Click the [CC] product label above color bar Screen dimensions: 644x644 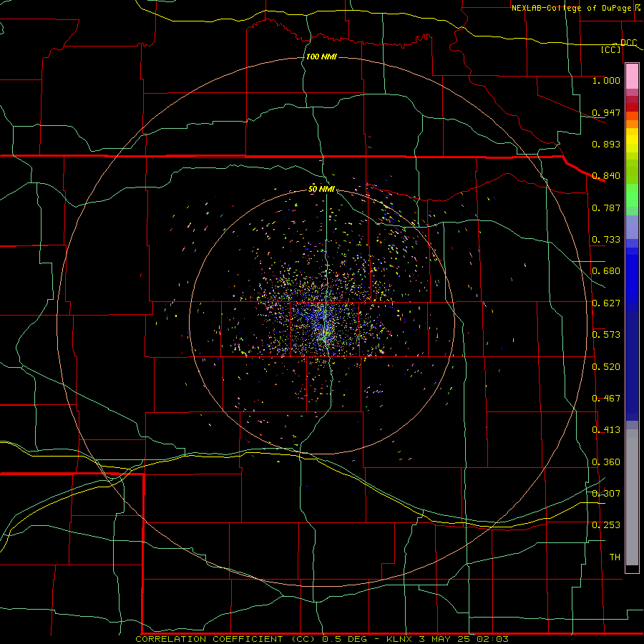(611, 49)
